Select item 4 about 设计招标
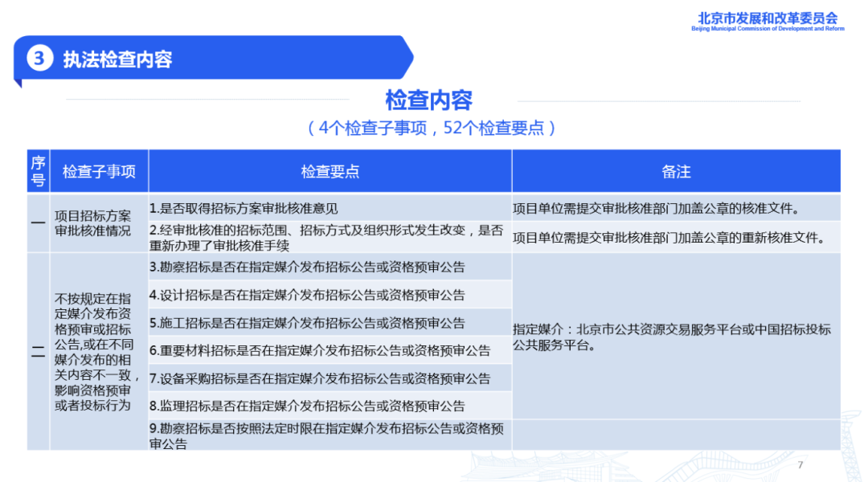This screenshot has height=482, width=868. 307,295
